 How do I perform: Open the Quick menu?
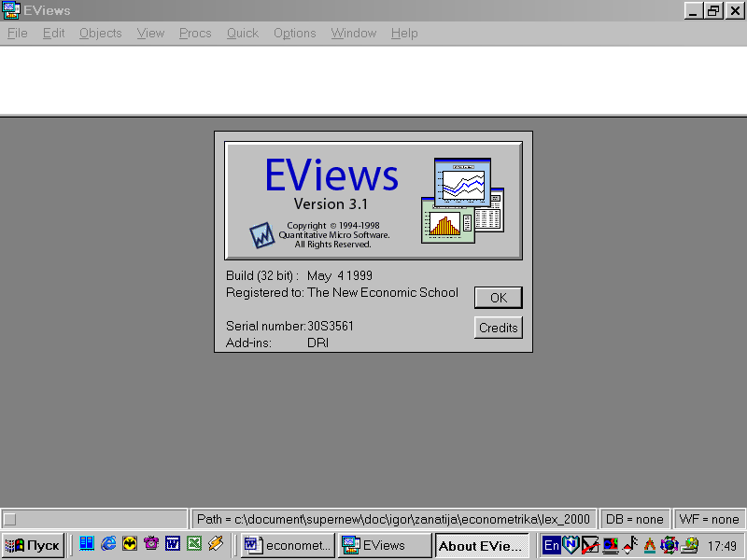pyautogui.click(x=243, y=33)
